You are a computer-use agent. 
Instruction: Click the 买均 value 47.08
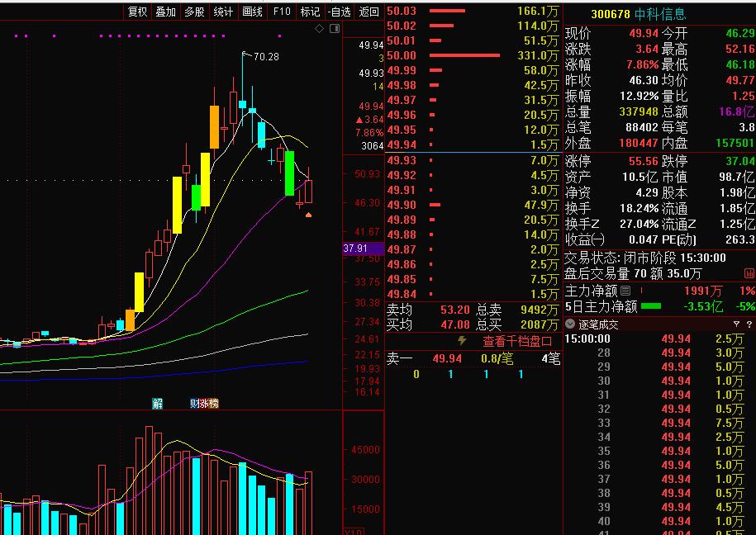pyautogui.click(x=454, y=324)
